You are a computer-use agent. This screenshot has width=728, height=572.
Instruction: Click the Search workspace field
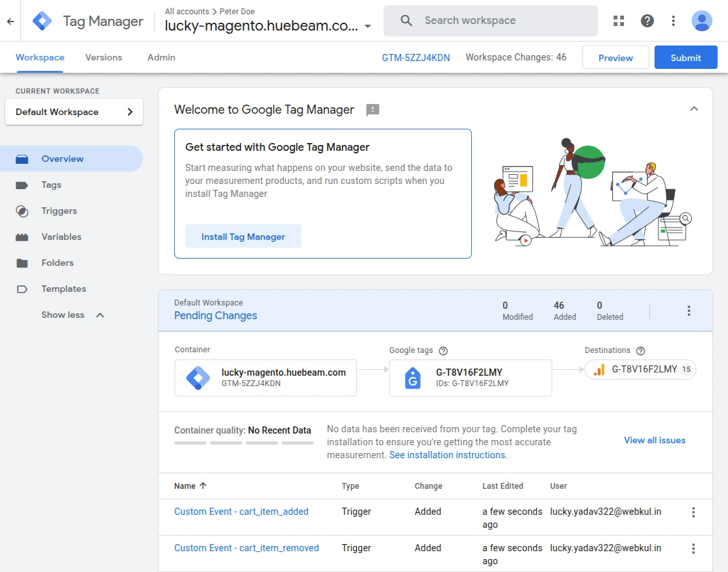tap(491, 20)
